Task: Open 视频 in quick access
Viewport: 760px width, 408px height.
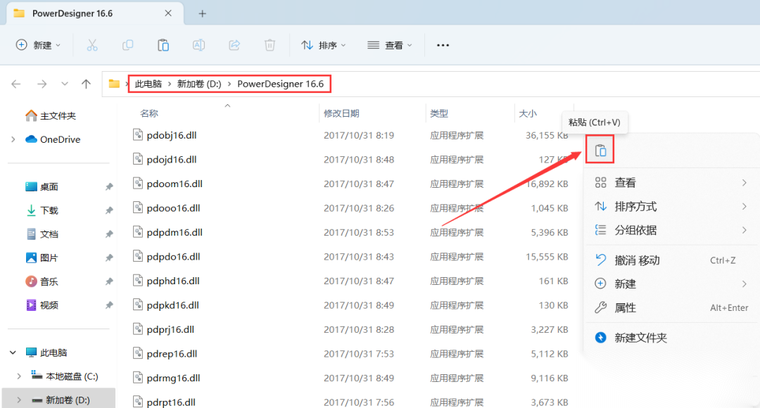Action: click(x=42, y=305)
